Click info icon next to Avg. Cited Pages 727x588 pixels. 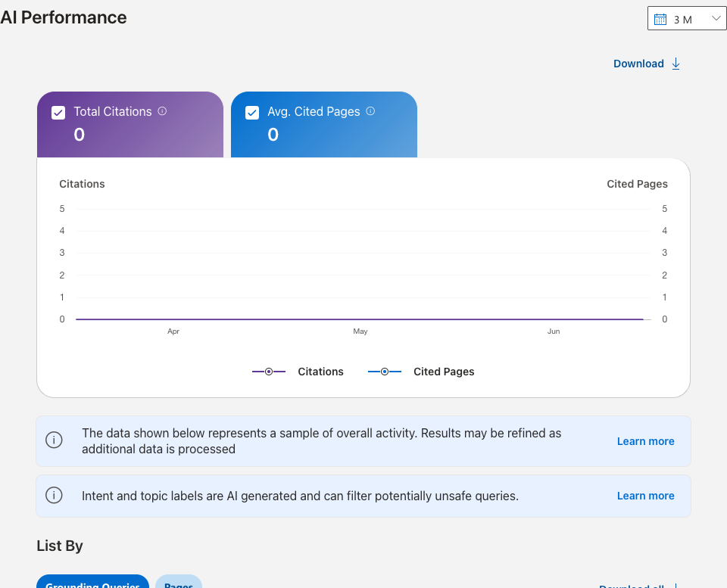[x=370, y=111]
